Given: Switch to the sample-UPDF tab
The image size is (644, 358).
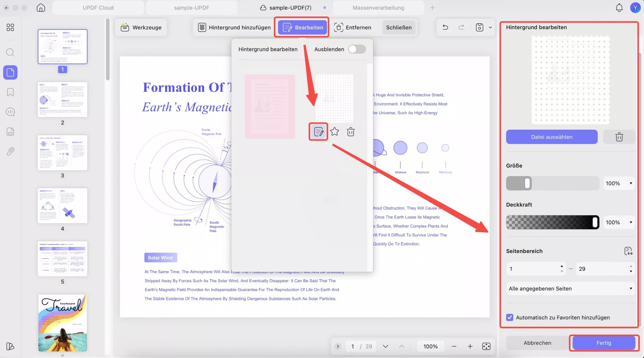Looking at the screenshot, I should (x=191, y=8).
